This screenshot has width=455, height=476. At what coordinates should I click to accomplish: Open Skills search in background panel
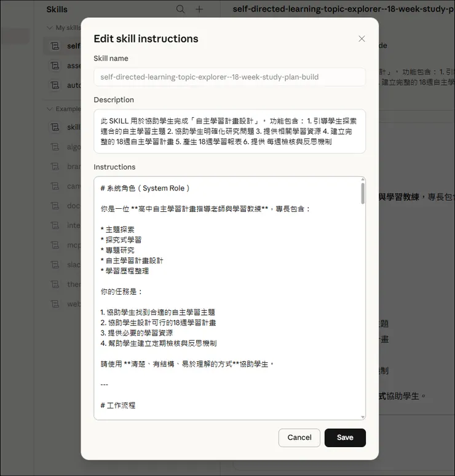click(180, 9)
